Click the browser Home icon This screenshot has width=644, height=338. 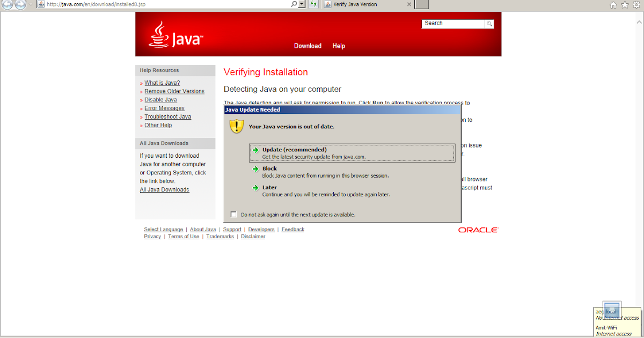613,5
